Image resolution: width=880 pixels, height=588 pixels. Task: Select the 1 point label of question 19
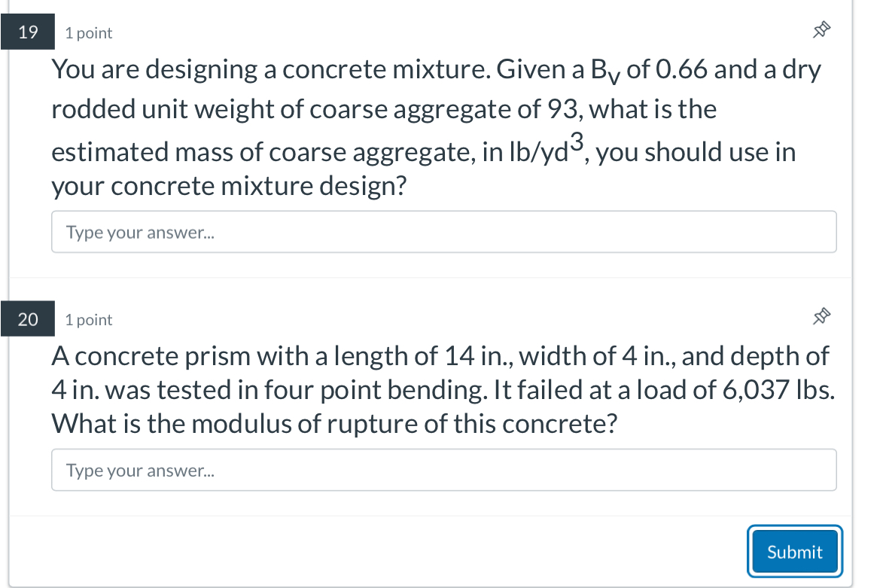click(x=88, y=33)
